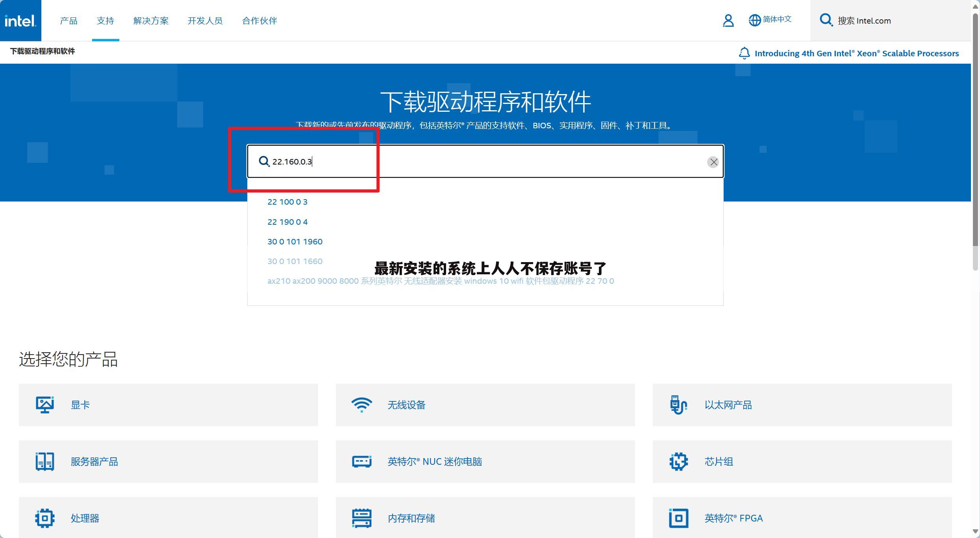Open the 合作伙伴 menu
The image size is (980, 538).
click(259, 20)
